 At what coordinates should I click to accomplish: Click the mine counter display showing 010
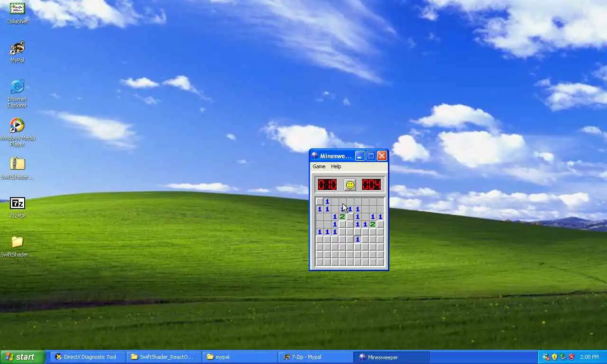point(327,184)
